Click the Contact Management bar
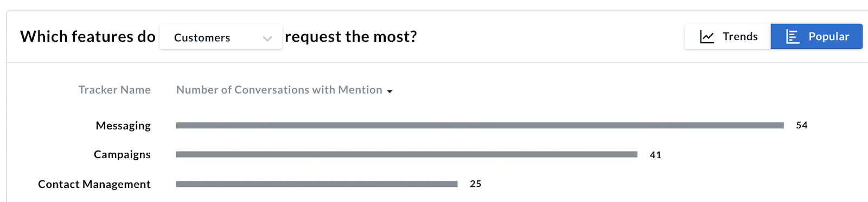The width and height of the screenshot is (868, 202). pyautogui.click(x=317, y=184)
